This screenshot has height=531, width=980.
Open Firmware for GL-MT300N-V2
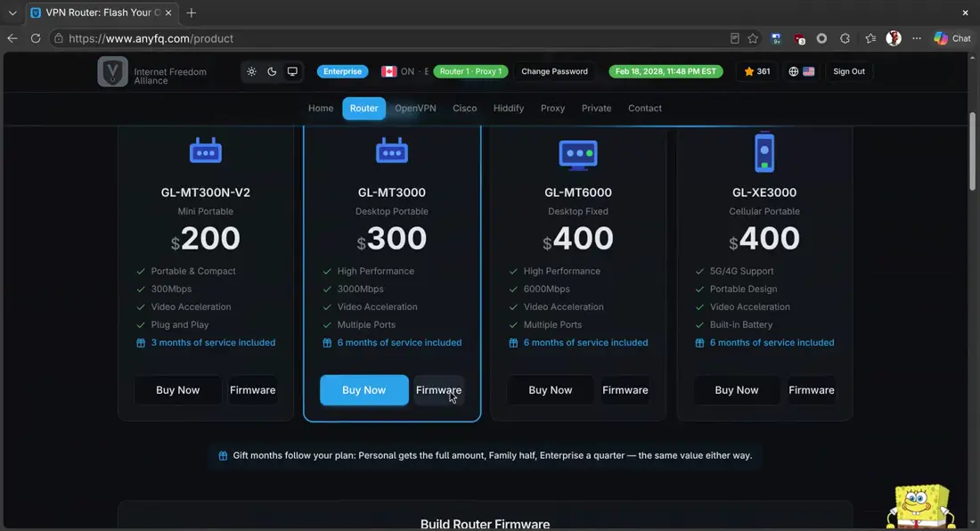tap(252, 390)
